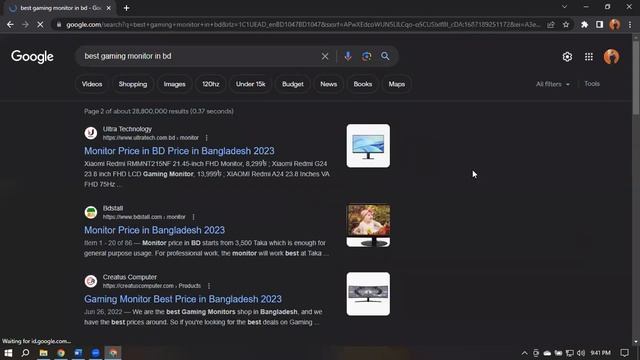Open the Google apps grid

589,57
